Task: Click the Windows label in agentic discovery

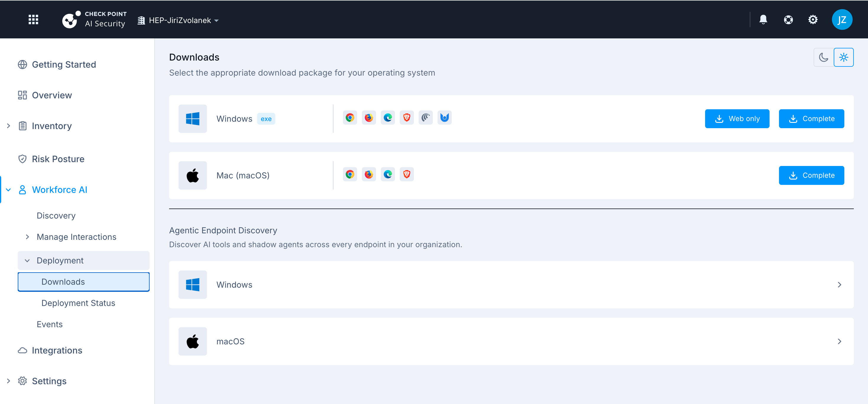Action: pos(234,285)
